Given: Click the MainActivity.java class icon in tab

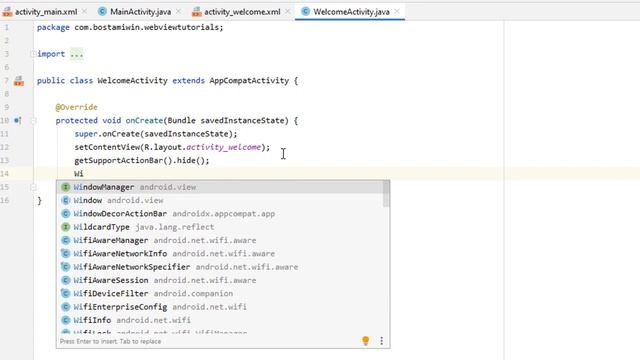Looking at the screenshot, I should (102, 12).
